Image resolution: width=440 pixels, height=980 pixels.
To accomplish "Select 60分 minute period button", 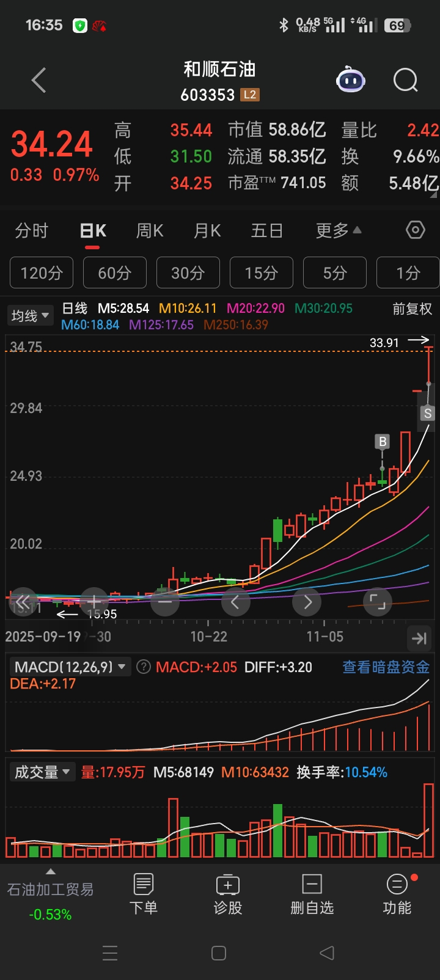I will coord(115,272).
